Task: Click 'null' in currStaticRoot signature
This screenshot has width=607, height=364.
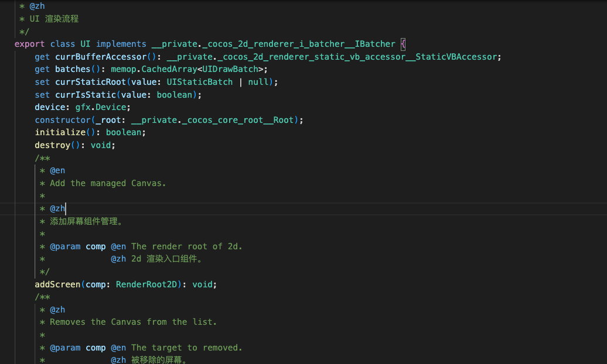Action: [258, 82]
